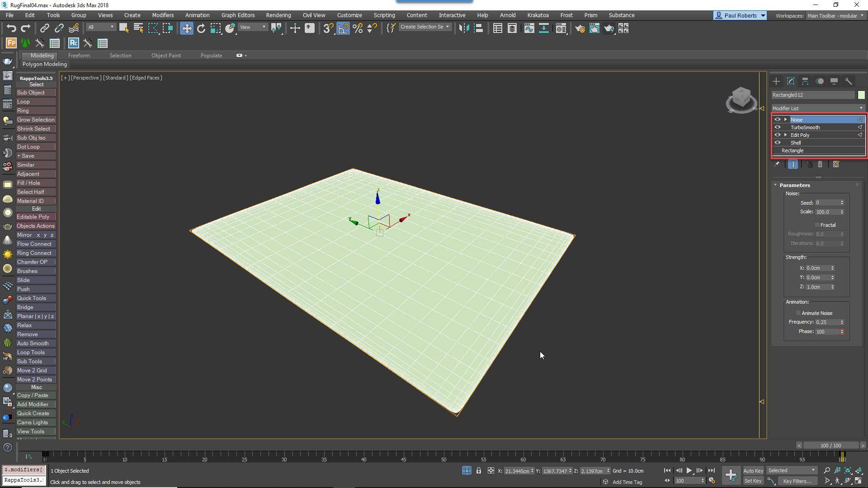Click the Pin Stack icon below modifier list
This screenshot has height=488, width=868.
776,164
